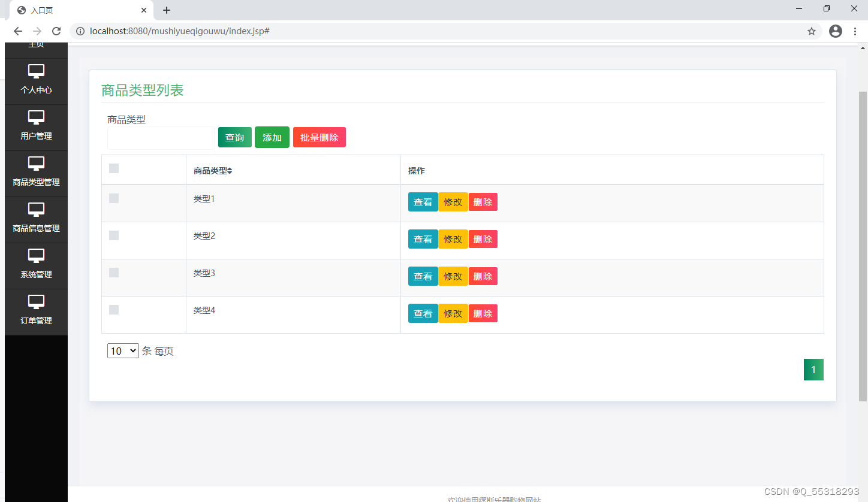Click 查看 for 类型2

point(423,239)
